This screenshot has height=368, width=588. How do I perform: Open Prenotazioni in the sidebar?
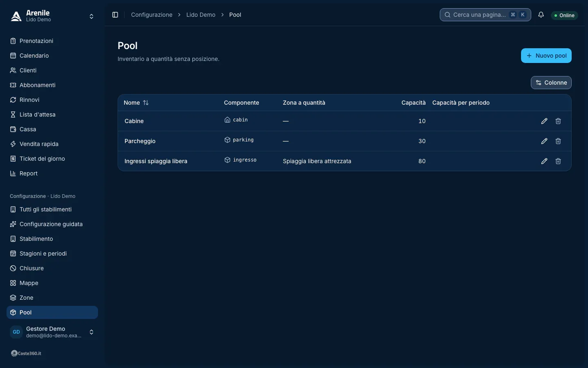pos(52,41)
